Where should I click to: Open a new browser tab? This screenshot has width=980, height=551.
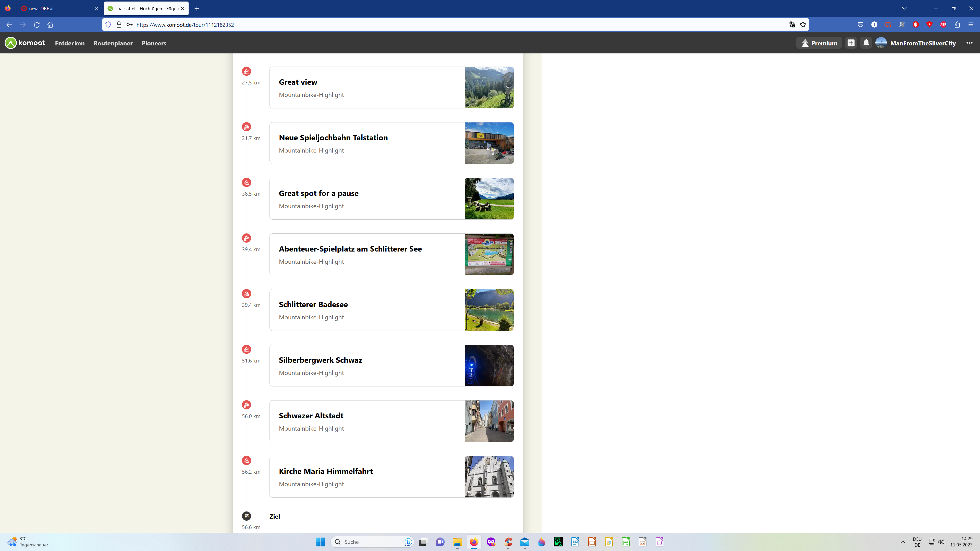click(x=197, y=8)
